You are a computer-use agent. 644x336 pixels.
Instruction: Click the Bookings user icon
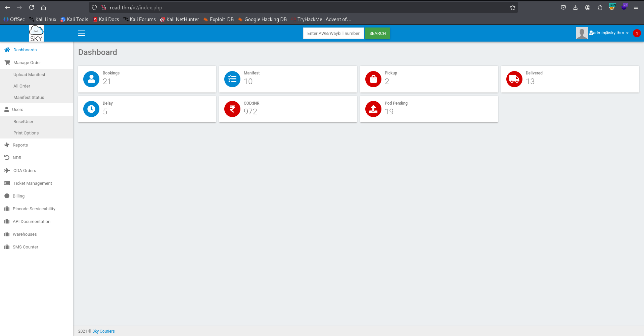pos(91,79)
